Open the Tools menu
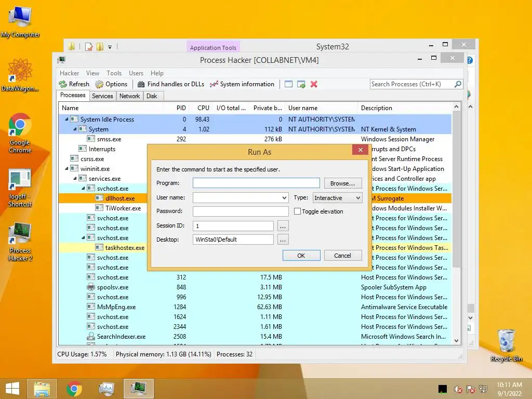532x399 pixels. (114, 73)
